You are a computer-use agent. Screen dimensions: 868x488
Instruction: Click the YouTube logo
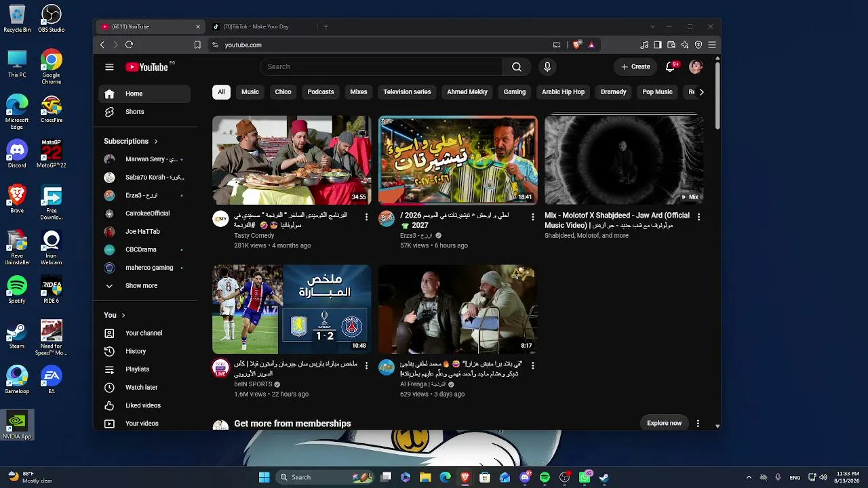tap(146, 67)
